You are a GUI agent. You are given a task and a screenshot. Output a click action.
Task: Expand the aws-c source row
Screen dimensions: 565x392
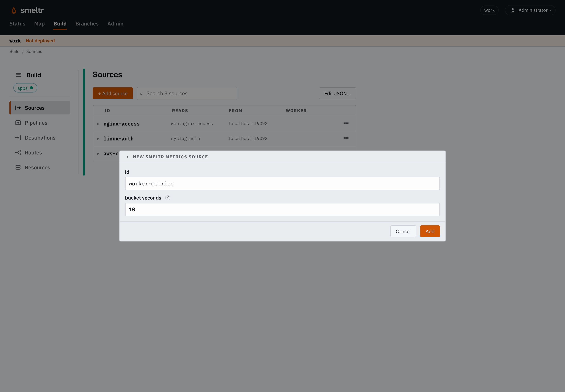click(x=98, y=154)
